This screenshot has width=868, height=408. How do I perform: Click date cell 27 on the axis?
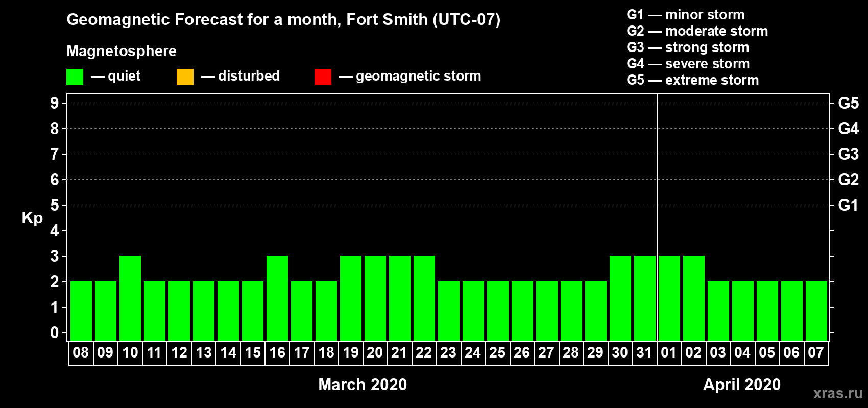[546, 353]
